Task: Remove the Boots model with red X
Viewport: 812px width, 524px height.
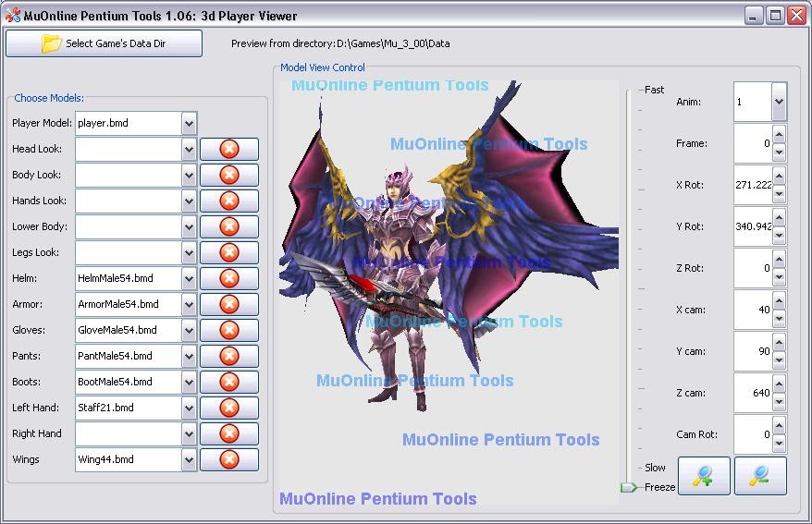Action: [228, 382]
